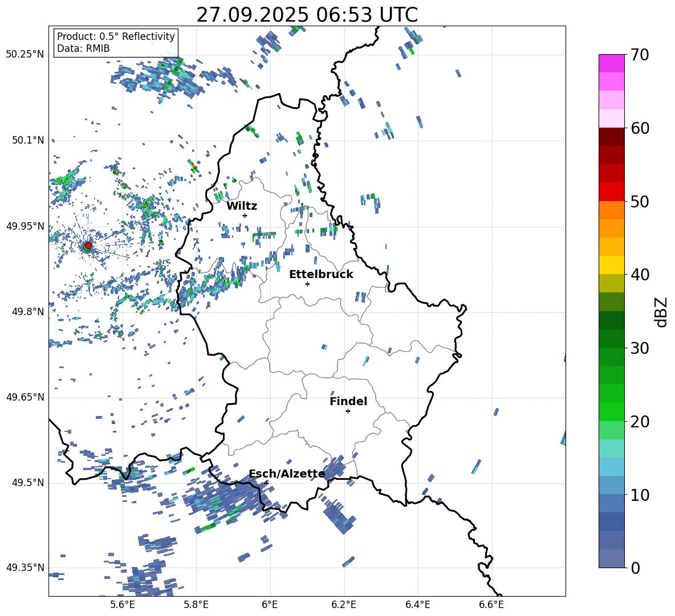Image resolution: width=675 pixels, height=616 pixels.
Task: Click the 6.4°E longitude label
Action: [418, 605]
